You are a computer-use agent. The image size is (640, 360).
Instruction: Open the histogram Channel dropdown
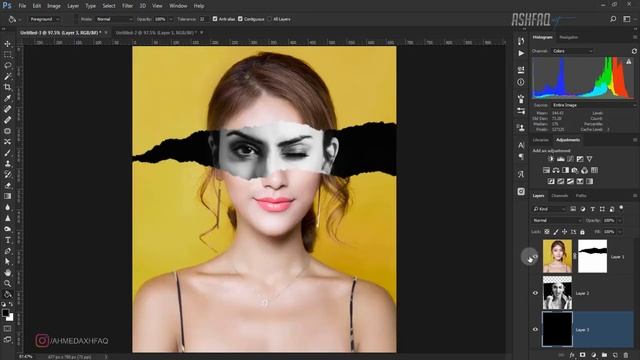pos(572,51)
